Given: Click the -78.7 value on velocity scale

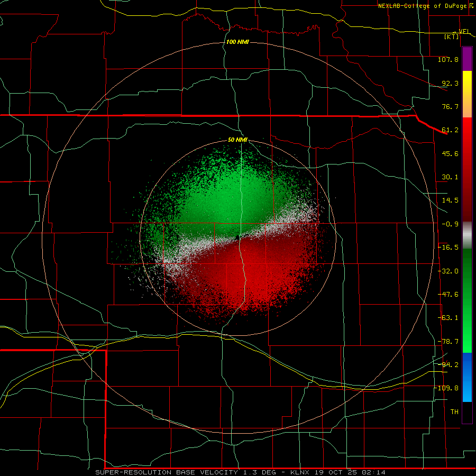Looking at the screenshot, I should point(448,342).
